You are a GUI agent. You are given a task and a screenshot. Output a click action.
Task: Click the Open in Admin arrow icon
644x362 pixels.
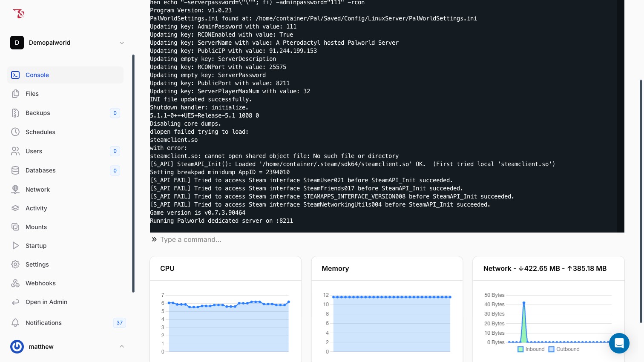[x=15, y=302]
